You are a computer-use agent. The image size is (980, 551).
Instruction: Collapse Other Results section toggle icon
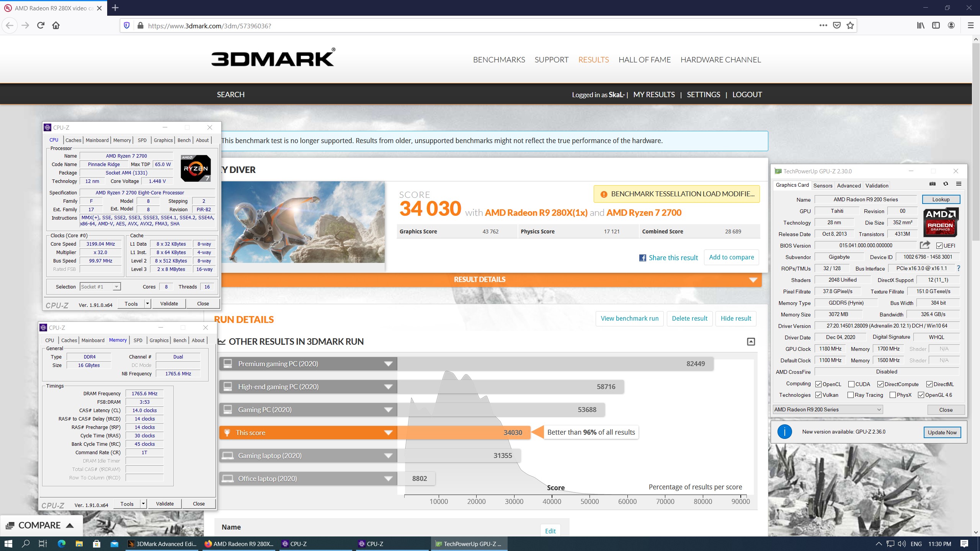click(751, 342)
